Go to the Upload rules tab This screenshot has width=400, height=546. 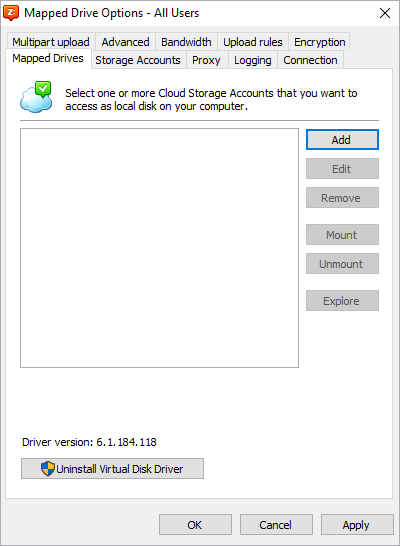pos(253,42)
